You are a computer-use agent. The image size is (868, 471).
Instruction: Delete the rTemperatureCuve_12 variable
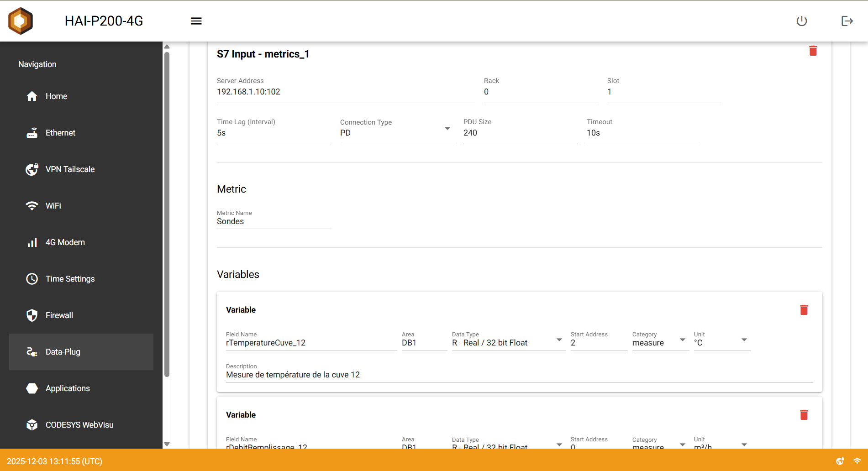pos(804,309)
